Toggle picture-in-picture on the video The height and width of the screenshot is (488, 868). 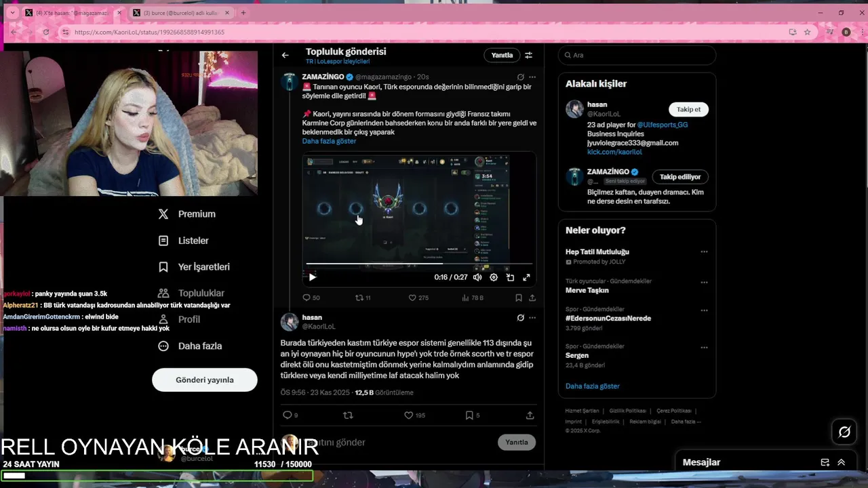pyautogui.click(x=510, y=277)
